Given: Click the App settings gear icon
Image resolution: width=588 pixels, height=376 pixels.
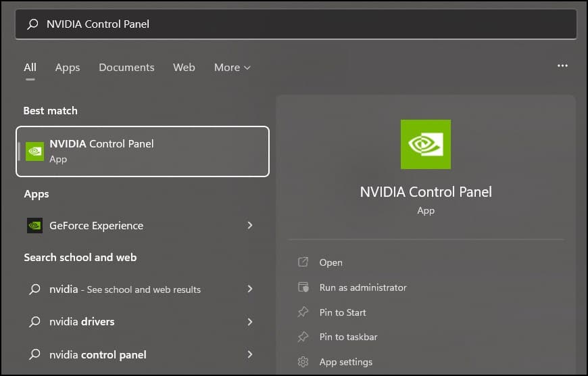Looking at the screenshot, I should [x=303, y=362].
